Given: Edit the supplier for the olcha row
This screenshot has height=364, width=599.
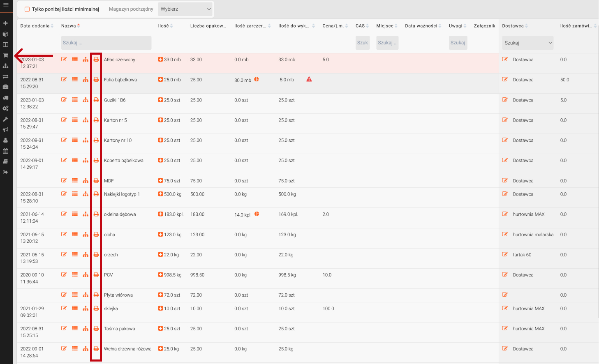Looking at the screenshot, I should click(505, 234).
